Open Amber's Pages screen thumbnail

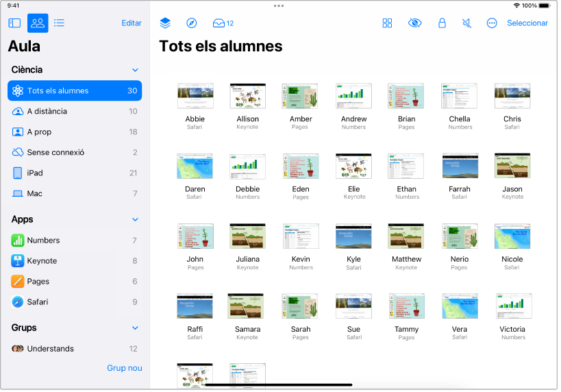[x=300, y=96]
